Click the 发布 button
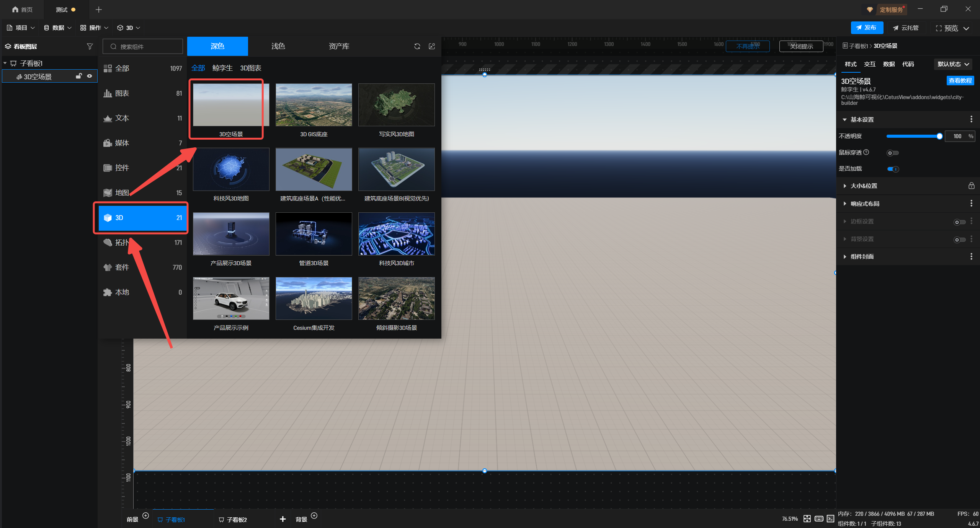This screenshot has width=980, height=528. 867,28
